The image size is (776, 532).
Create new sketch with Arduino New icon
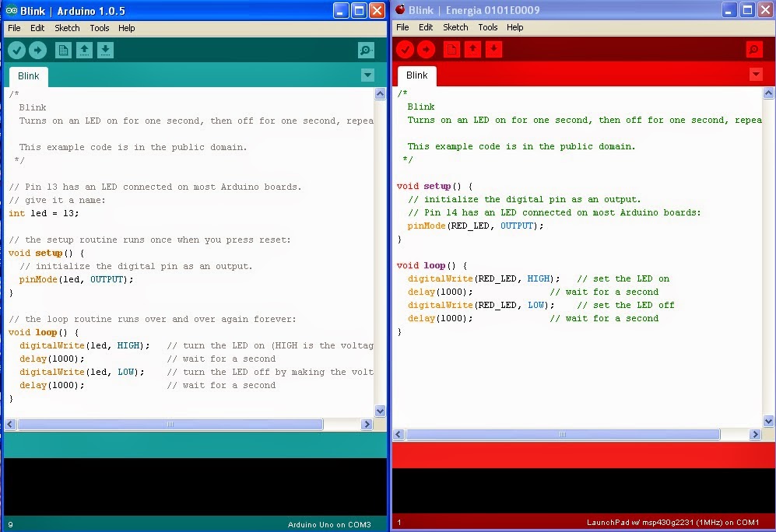click(63, 50)
